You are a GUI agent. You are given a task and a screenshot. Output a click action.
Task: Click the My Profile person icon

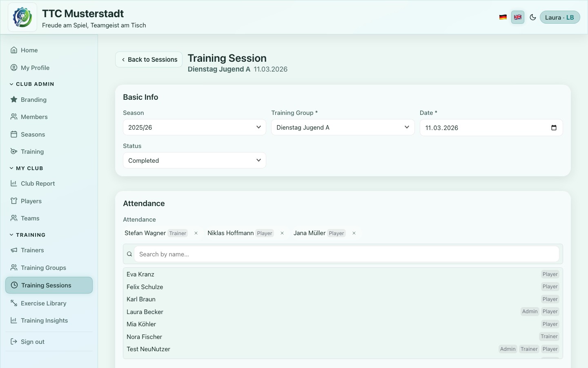click(14, 67)
